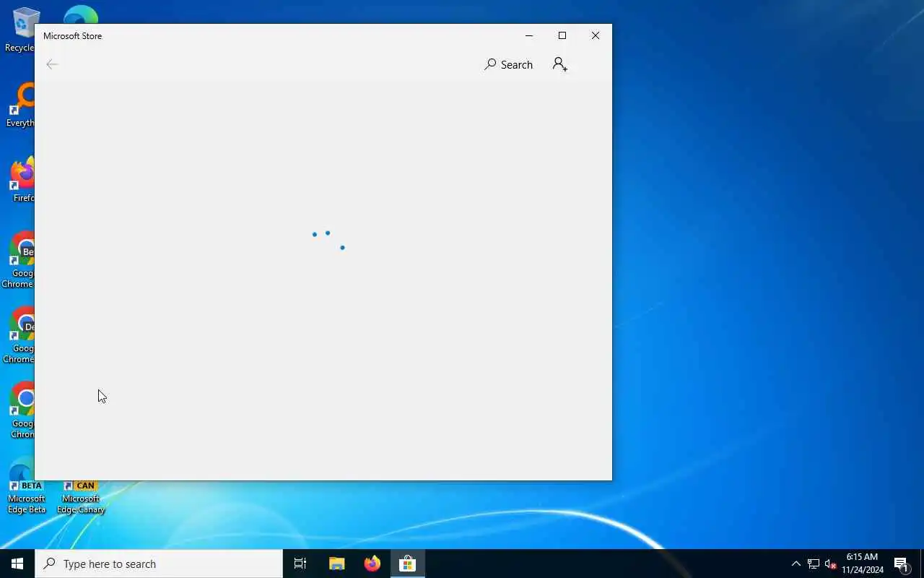
Task: Open the clock showing 6:15 AM
Action: [863, 564]
